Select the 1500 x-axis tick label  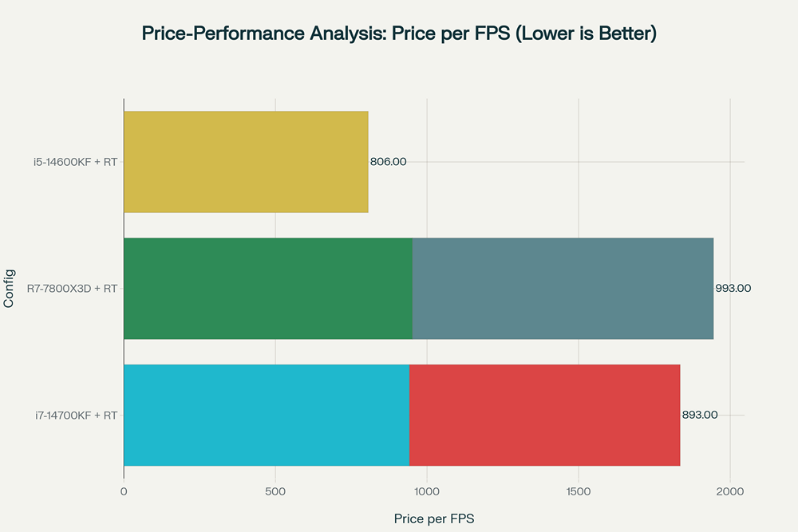tap(579, 491)
